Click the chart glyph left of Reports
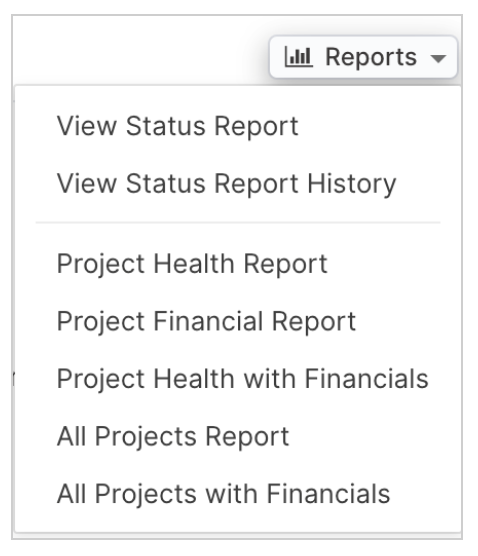Viewport: 478px width, 556px height. [299, 57]
